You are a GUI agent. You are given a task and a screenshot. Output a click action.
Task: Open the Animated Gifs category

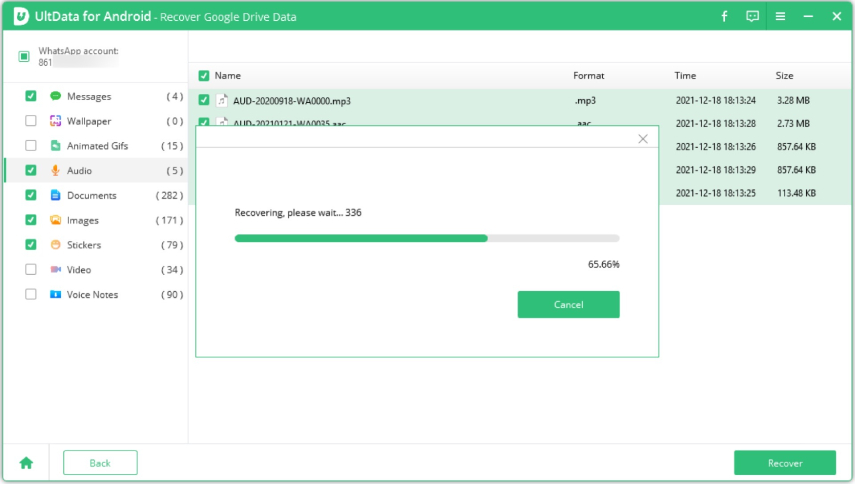point(98,146)
